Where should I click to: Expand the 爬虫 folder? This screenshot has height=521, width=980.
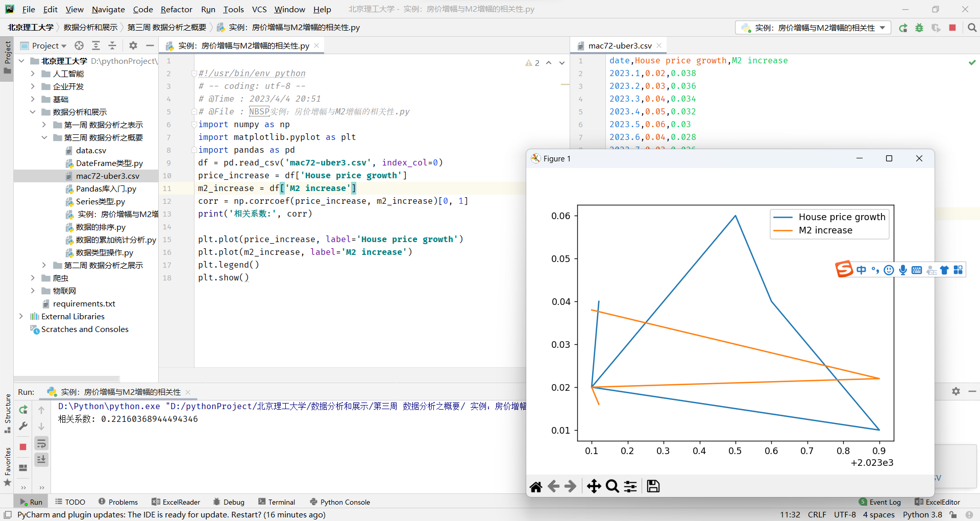[x=33, y=278]
